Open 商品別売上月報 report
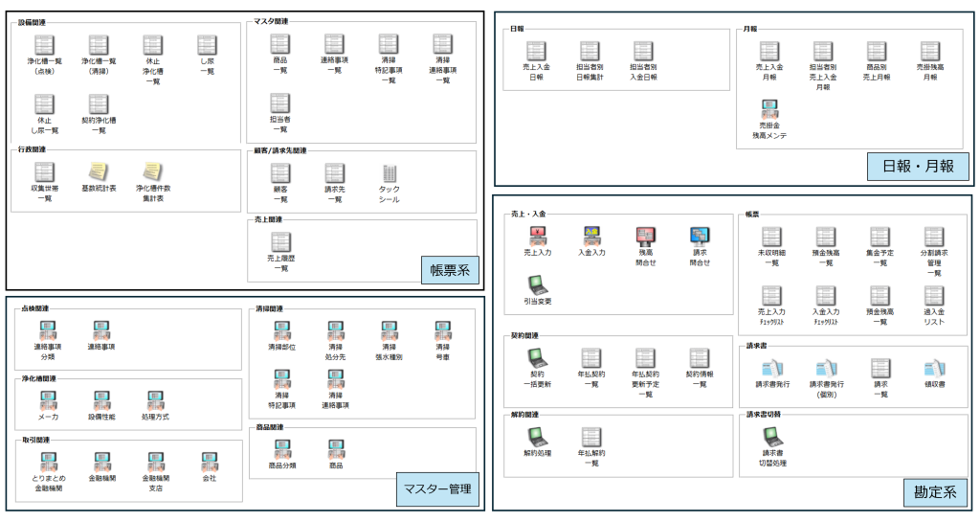The image size is (980, 522). [x=877, y=51]
